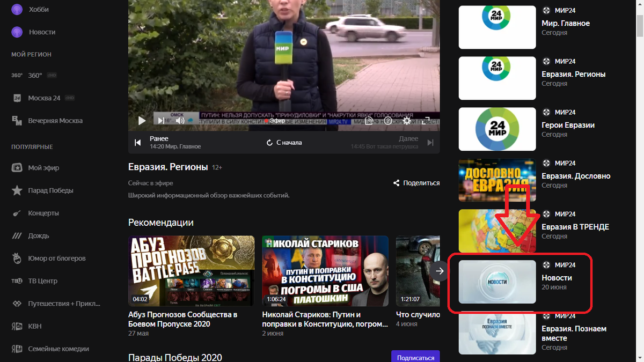Open the player help question icon
This screenshot has width=644, height=362.
[388, 121]
